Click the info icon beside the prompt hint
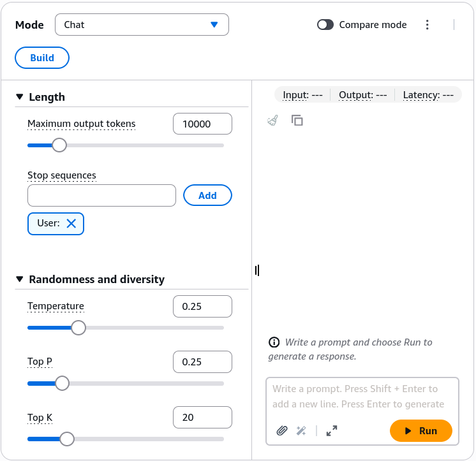Screen dimensions: 476x461 point(274,342)
